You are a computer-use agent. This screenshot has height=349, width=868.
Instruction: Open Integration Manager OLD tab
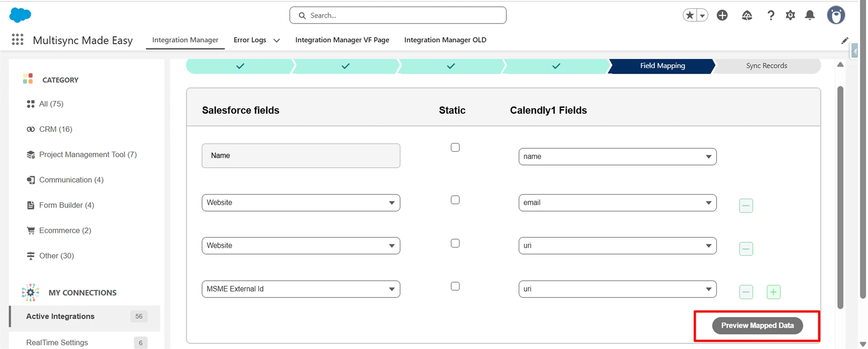(x=445, y=40)
